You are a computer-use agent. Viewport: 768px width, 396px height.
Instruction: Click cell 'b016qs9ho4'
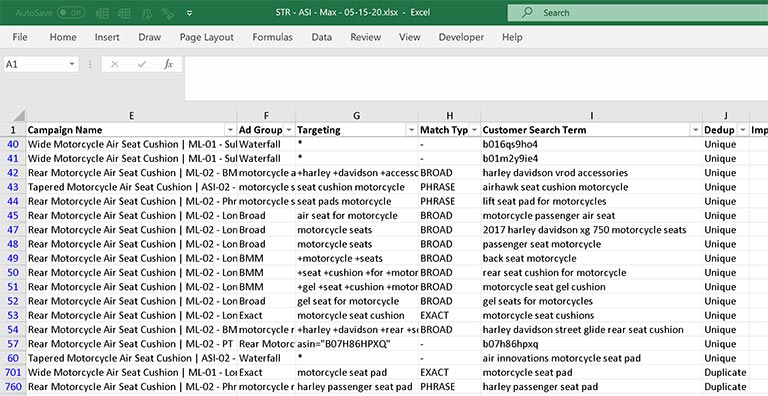pos(592,145)
